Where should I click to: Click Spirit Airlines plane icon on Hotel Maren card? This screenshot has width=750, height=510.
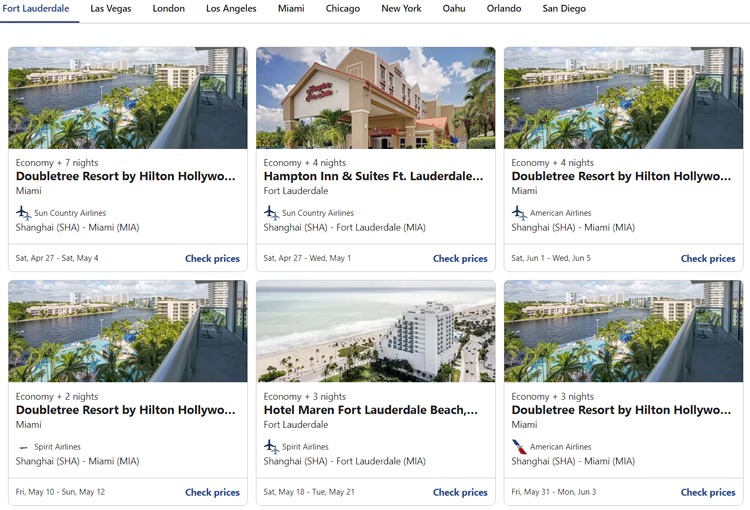coord(271,447)
